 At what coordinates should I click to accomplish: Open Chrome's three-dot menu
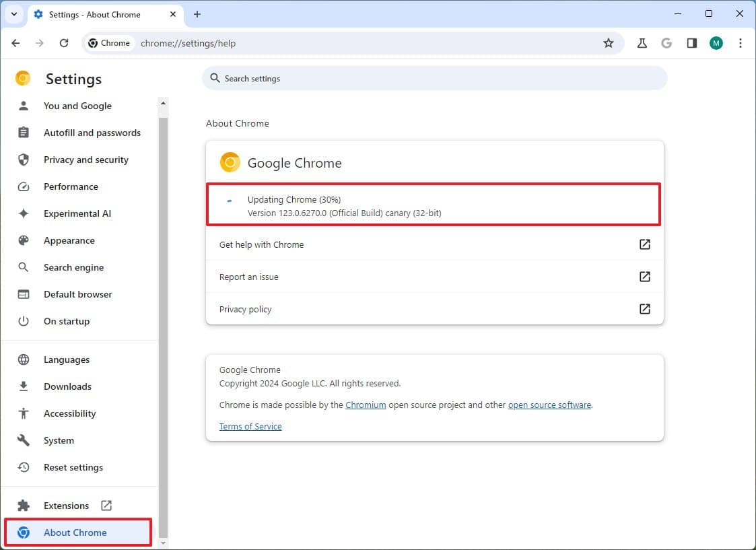click(x=741, y=42)
